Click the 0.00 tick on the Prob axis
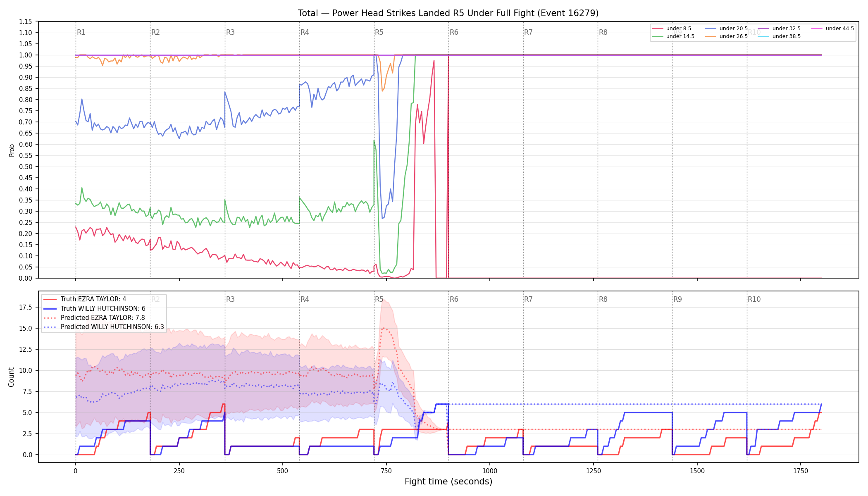 click(x=26, y=278)
